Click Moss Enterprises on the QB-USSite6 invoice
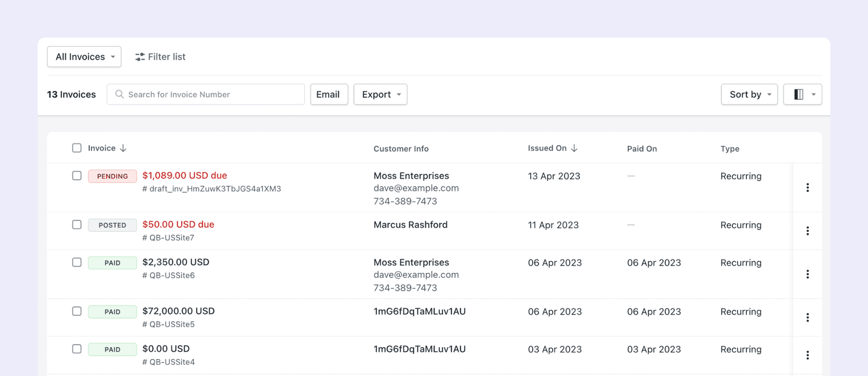Image resolution: width=868 pixels, height=376 pixels. [411, 262]
